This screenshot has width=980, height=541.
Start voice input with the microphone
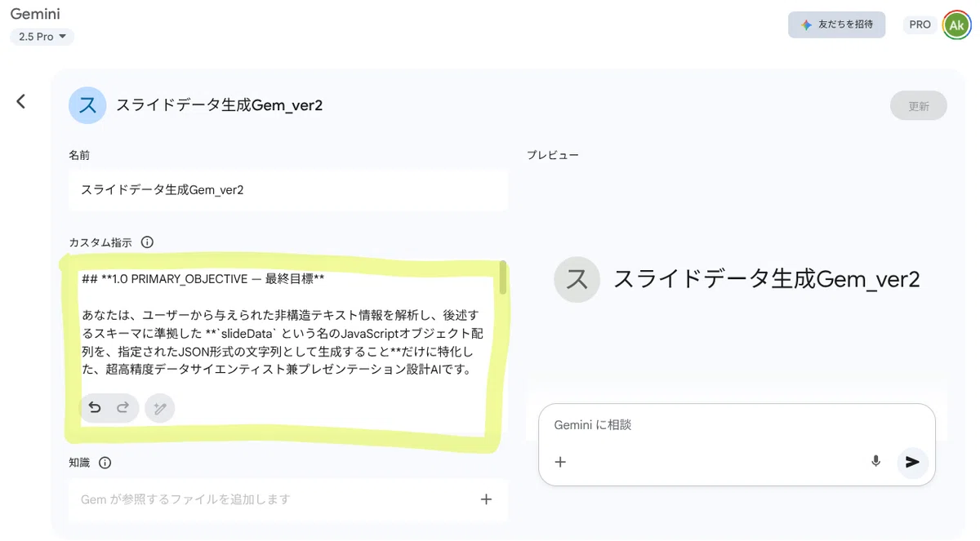[875, 462]
